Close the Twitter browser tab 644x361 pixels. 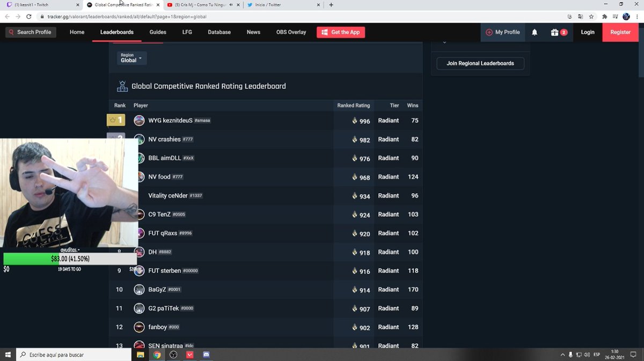coord(318,5)
